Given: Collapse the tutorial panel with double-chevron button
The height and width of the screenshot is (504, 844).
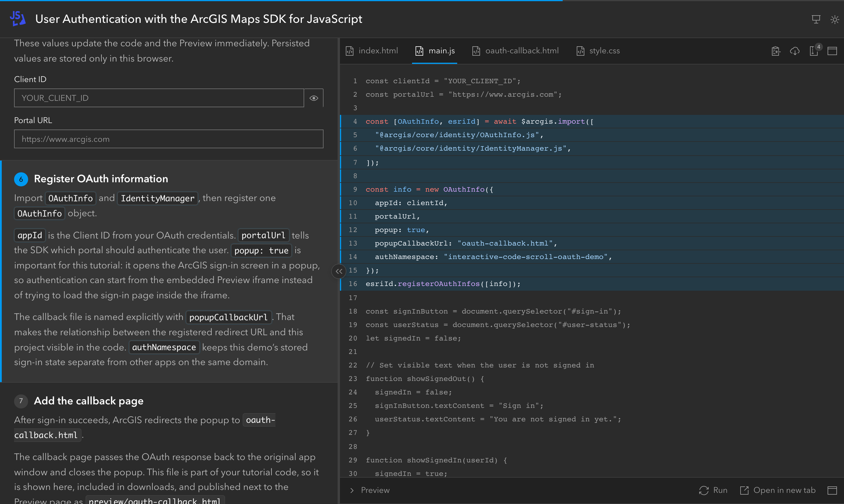Looking at the screenshot, I should click(x=338, y=271).
